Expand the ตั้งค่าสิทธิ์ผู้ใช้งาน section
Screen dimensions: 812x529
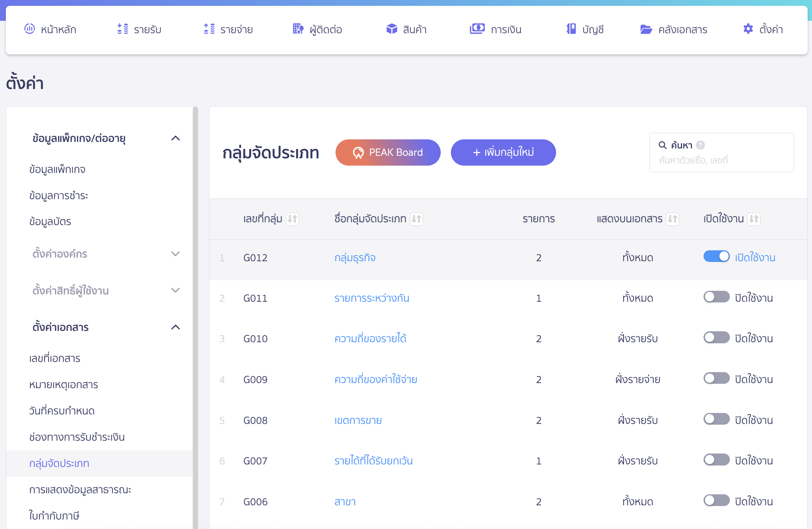[176, 290]
